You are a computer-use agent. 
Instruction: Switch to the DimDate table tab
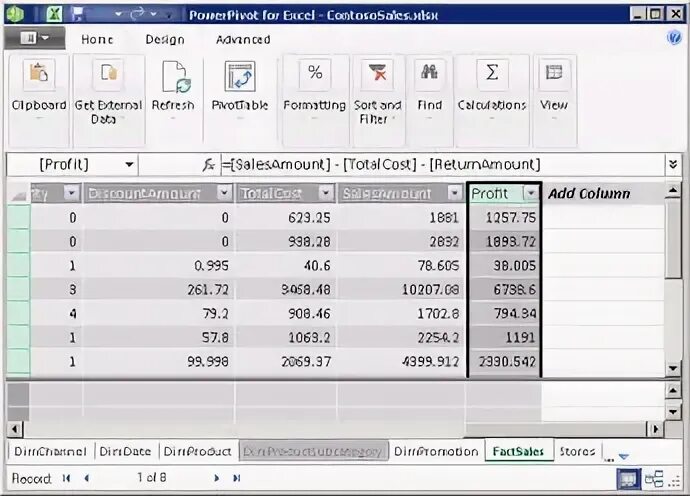point(125,452)
